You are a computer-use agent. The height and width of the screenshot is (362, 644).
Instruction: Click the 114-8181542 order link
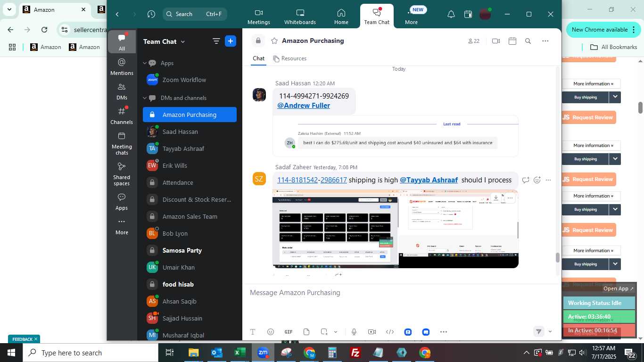pos(297,180)
